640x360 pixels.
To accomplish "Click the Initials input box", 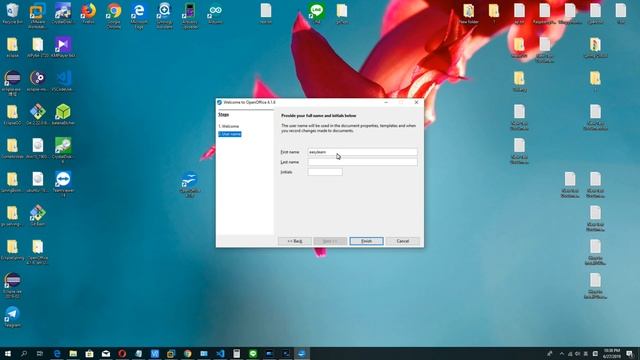I will tap(325, 172).
